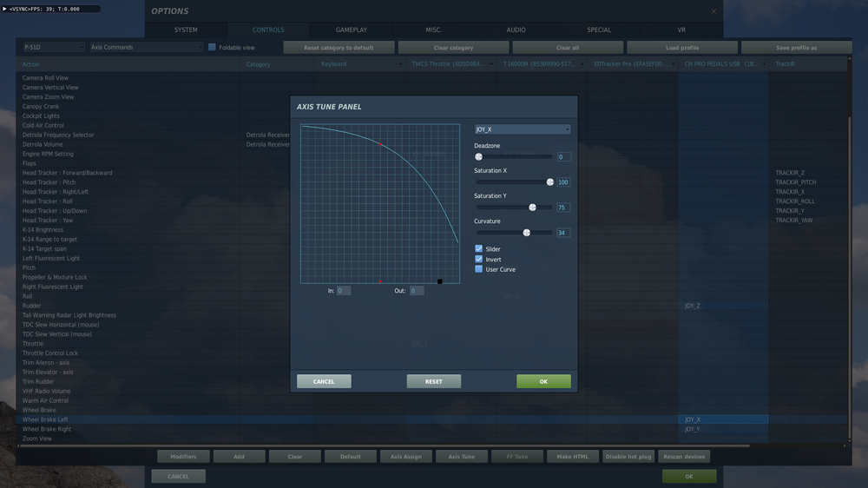Viewport: 868px width, 488px height.
Task: Click the Action column header
Action: 128,64
